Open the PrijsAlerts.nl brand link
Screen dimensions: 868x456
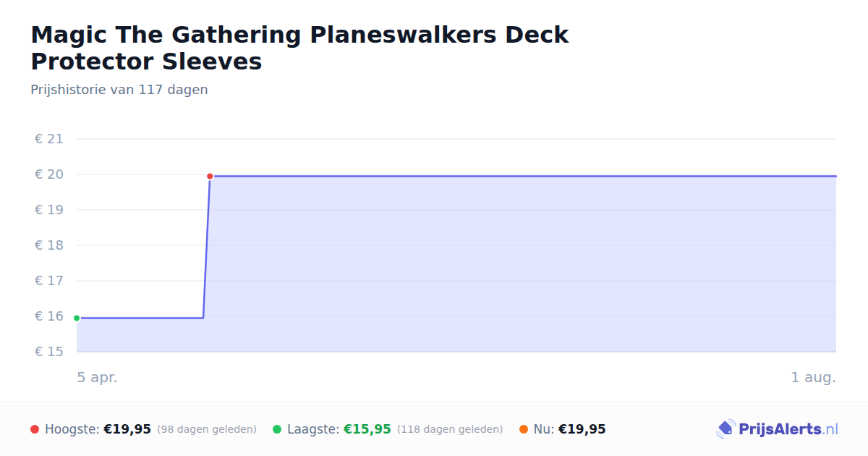[x=778, y=429]
